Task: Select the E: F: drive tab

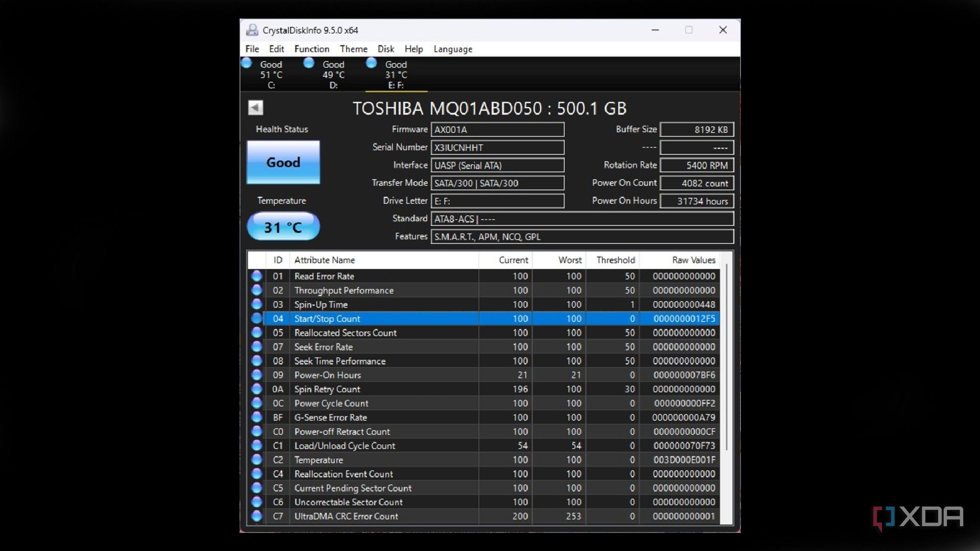Action: [396, 74]
